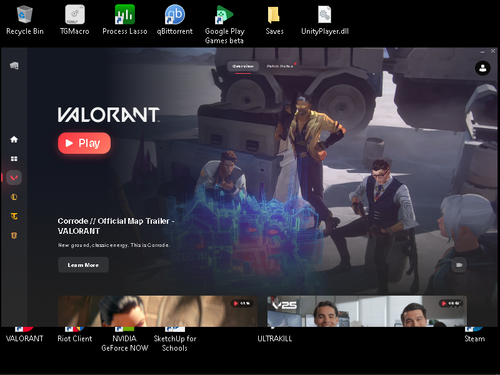This screenshot has width=500, height=375.
Task: Switch to the Patch Notes tab
Action: click(x=280, y=66)
